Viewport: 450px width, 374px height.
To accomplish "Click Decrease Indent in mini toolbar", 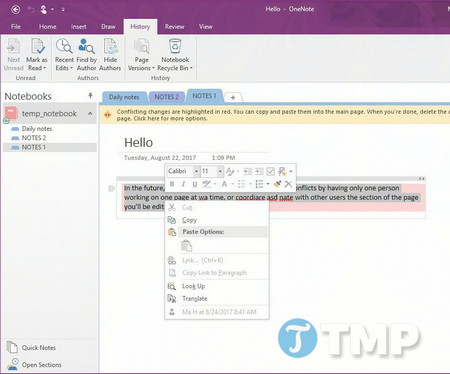I will pyautogui.click(x=247, y=171).
